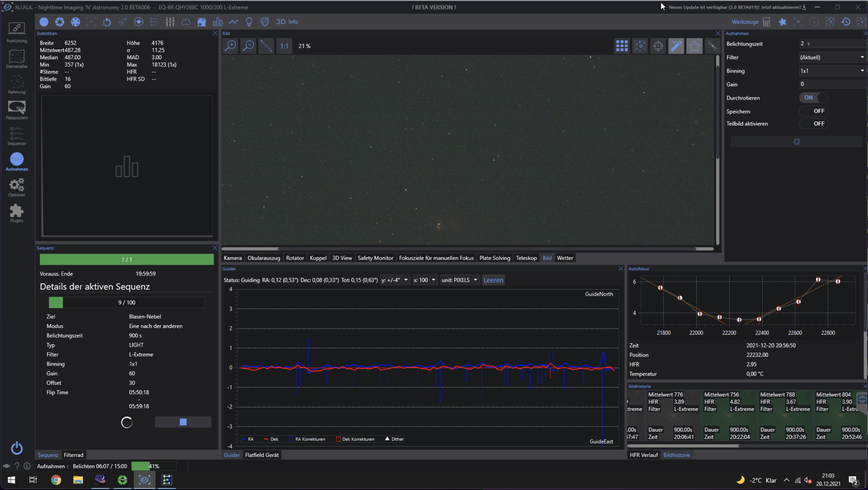The height and width of the screenshot is (490, 868).
Task: Open Plugins puzzle icon in sidebar
Action: point(17,213)
